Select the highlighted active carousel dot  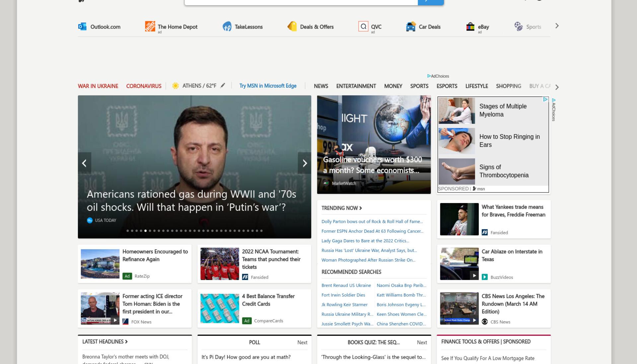coord(145,231)
